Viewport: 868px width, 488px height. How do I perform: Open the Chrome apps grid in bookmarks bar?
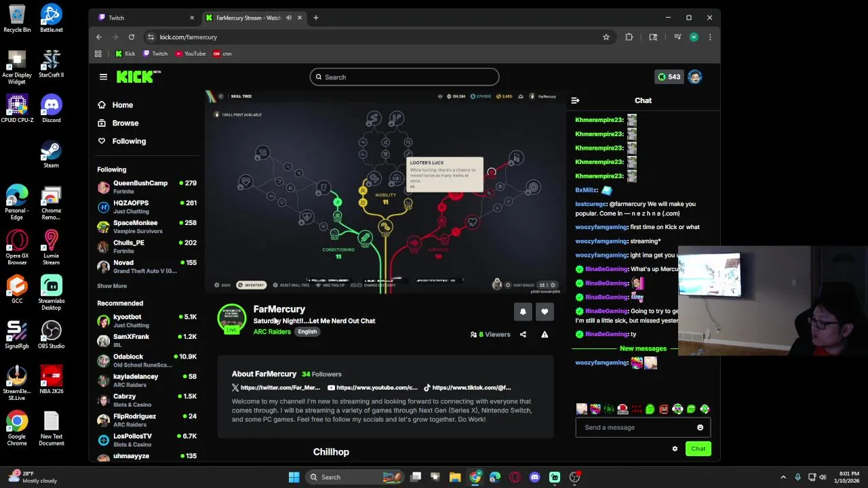98,54
